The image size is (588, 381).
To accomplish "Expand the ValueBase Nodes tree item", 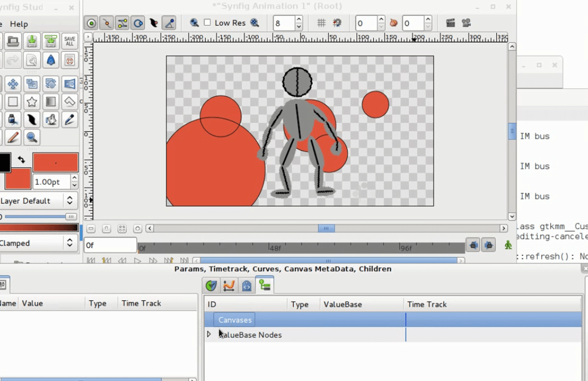I will [210, 335].
